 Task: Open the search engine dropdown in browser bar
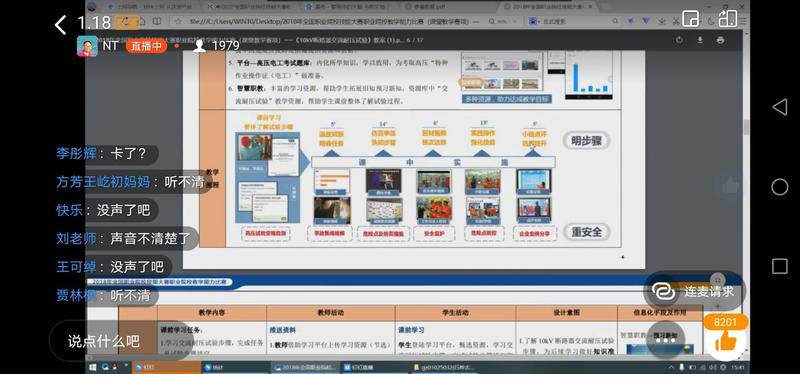click(x=534, y=21)
